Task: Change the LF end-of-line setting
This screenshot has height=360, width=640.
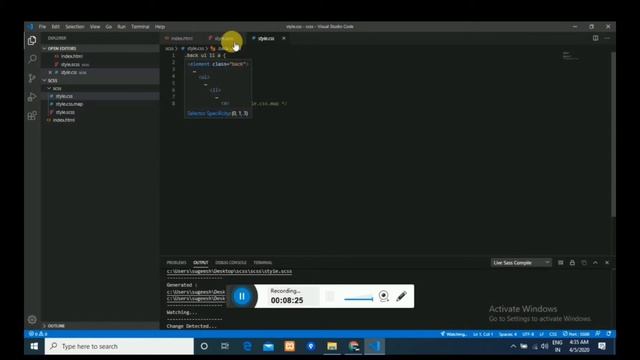Action: tap(542, 334)
